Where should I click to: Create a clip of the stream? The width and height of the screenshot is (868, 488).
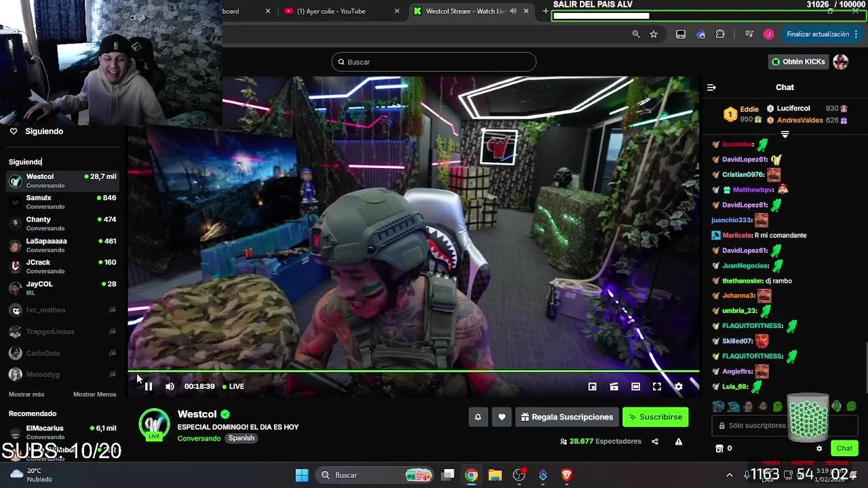[x=614, y=386]
